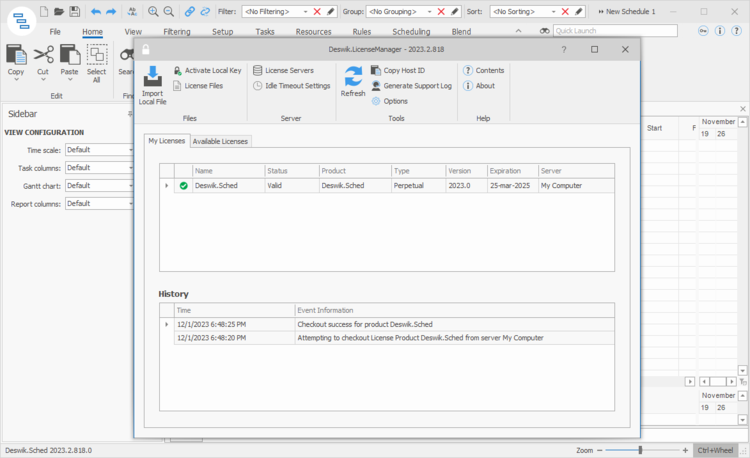Open Options in Tools group
Screen dimensions: 750x458
click(x=389, y=101)
